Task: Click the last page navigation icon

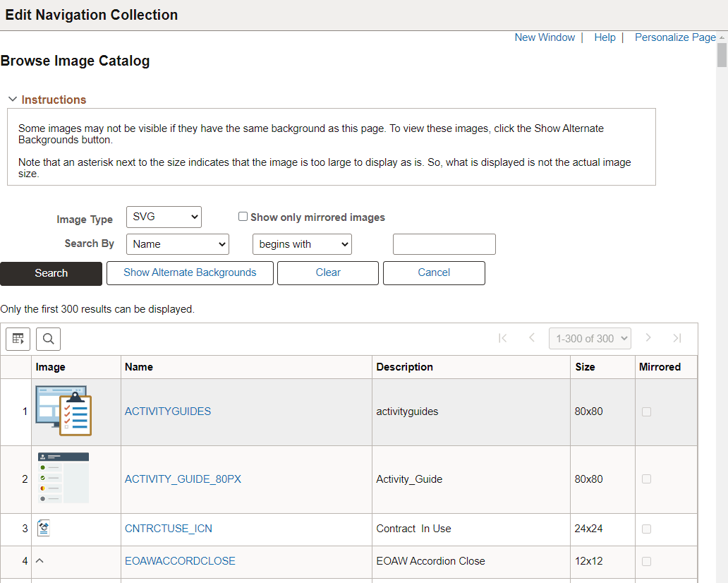Action: [677, 338]
